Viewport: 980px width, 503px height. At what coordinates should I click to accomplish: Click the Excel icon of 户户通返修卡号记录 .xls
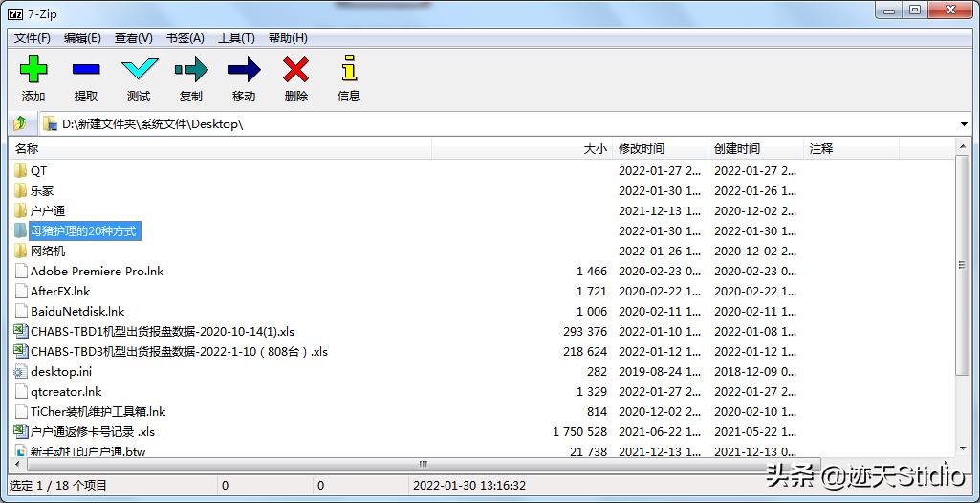point(21,431)
